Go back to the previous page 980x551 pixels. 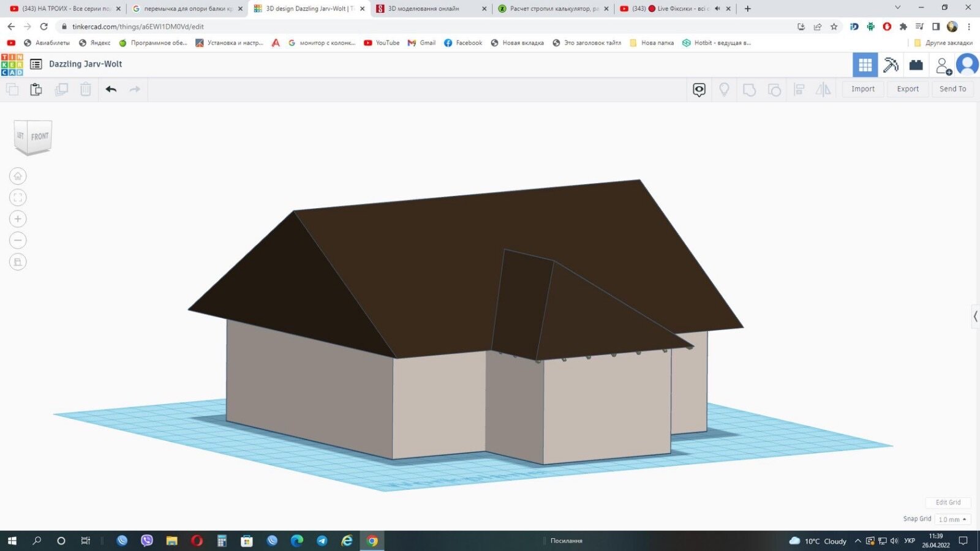[11, 26]
